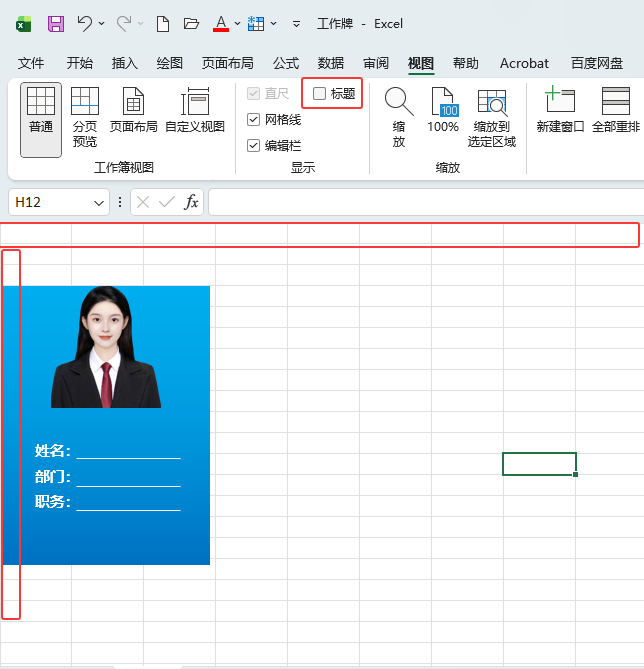Switch to the 审阅 tab
The height and width of the screenshot is (669, 644).
[376, 63]
